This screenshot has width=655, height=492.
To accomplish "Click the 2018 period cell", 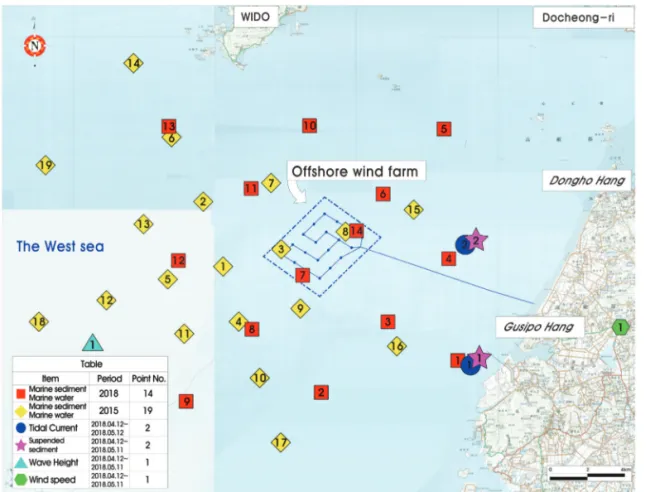I will click(109, 393).
